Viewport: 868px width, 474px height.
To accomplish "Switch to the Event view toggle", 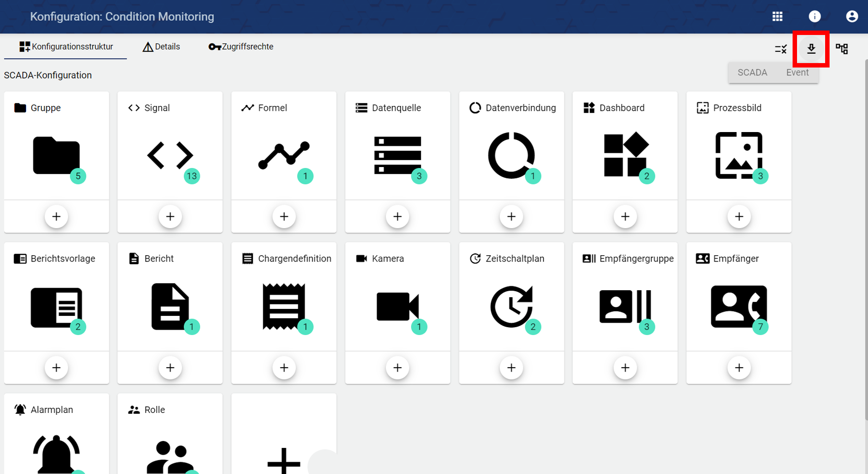I will point(797,72).
